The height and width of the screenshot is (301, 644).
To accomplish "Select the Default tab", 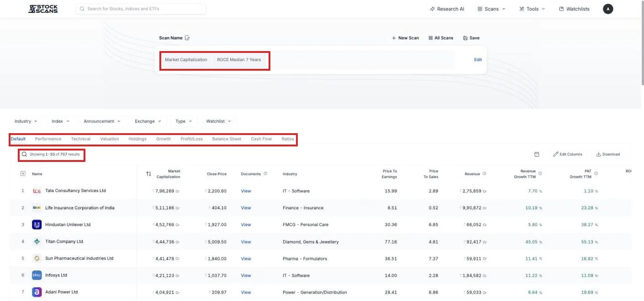I will point(18,139).
